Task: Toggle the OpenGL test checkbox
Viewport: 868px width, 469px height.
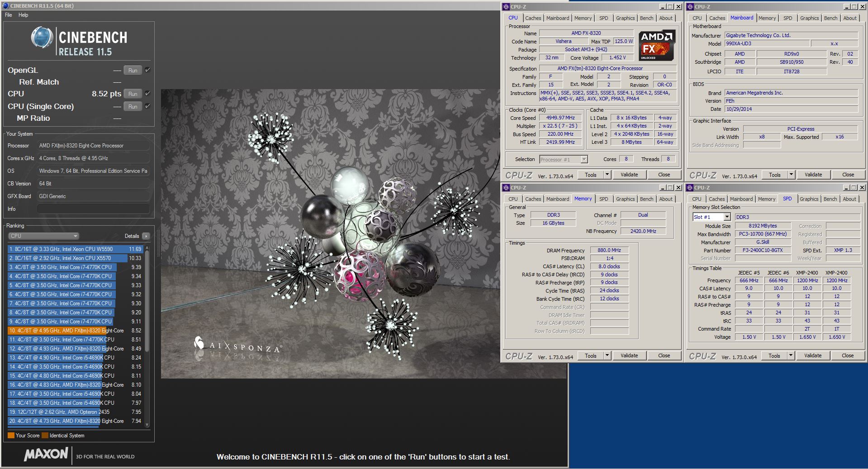Action: pyautogui.click(x=147, y=70)
